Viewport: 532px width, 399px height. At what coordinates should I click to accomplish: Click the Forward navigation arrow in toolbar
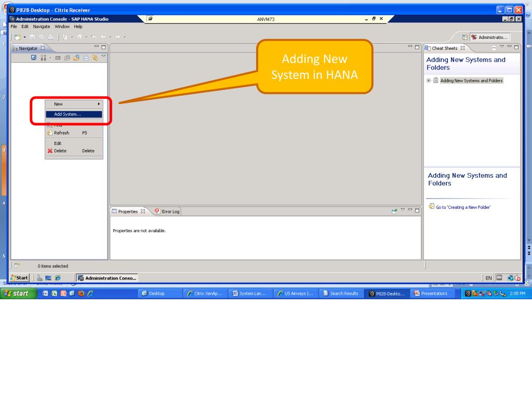tap(117, 37)
